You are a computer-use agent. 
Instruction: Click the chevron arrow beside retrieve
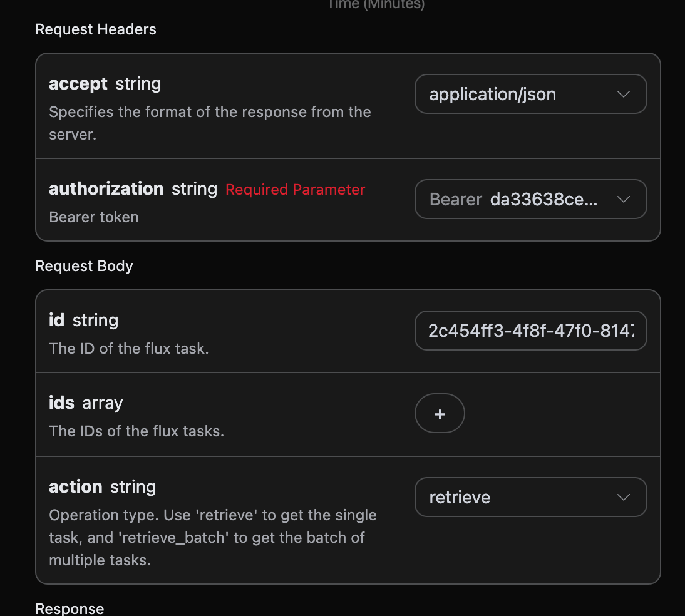623,498
